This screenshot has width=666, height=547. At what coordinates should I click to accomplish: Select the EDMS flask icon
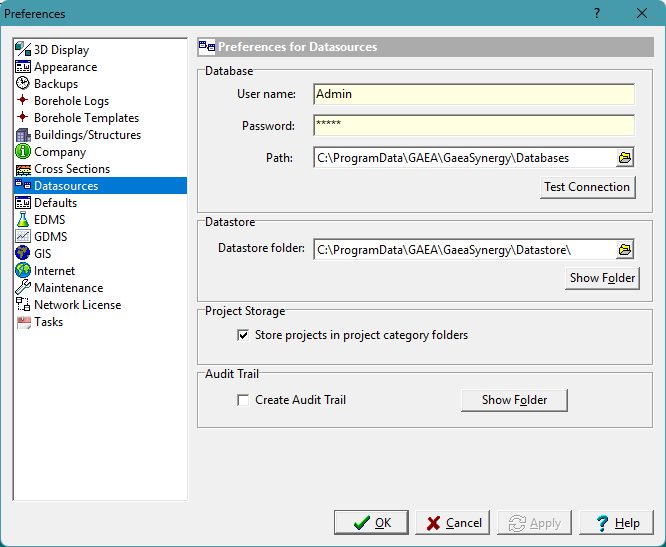click(23, 220)
